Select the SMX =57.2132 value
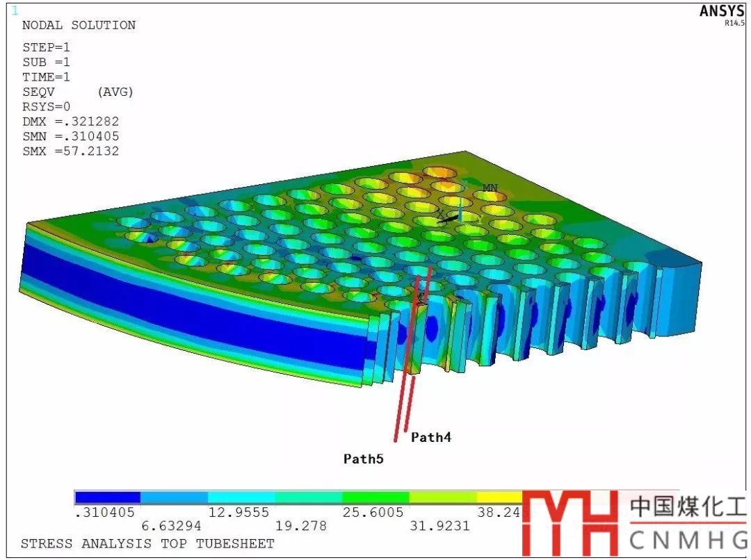 click(x=70, y=151)
